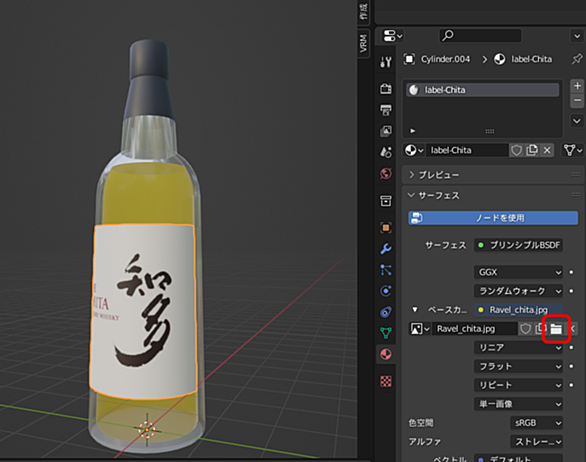
Task: Select the プリンシプルBSDF surface shader
Action: coord(518,245)
